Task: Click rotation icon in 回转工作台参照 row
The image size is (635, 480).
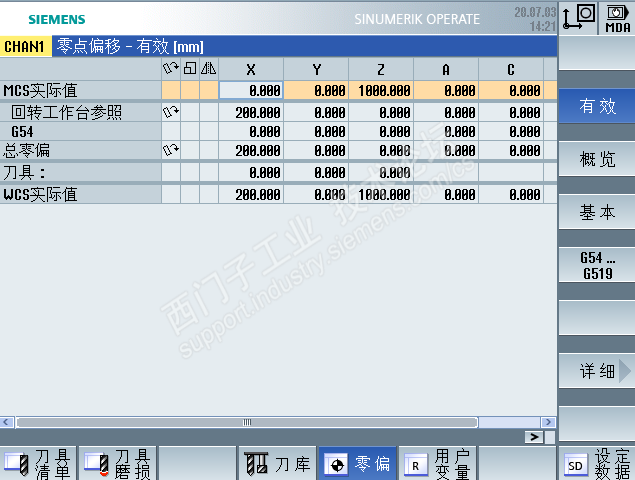Action: click(x=171, y=112)
